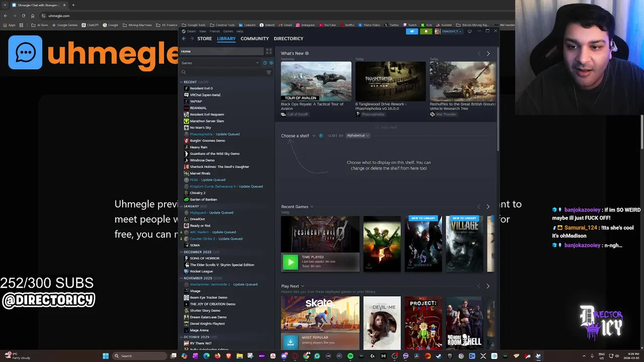Click the Steam announcements megaphone button
The width and height of the screenshot is (644, 362).
click(412, 31)
